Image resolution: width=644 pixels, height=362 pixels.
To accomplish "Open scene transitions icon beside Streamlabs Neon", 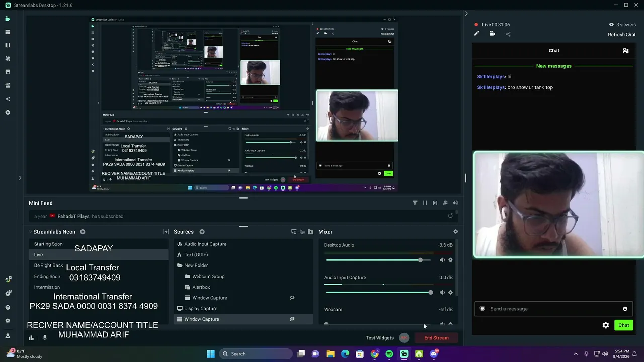I will pyautogui.click(x=166, y=232).
